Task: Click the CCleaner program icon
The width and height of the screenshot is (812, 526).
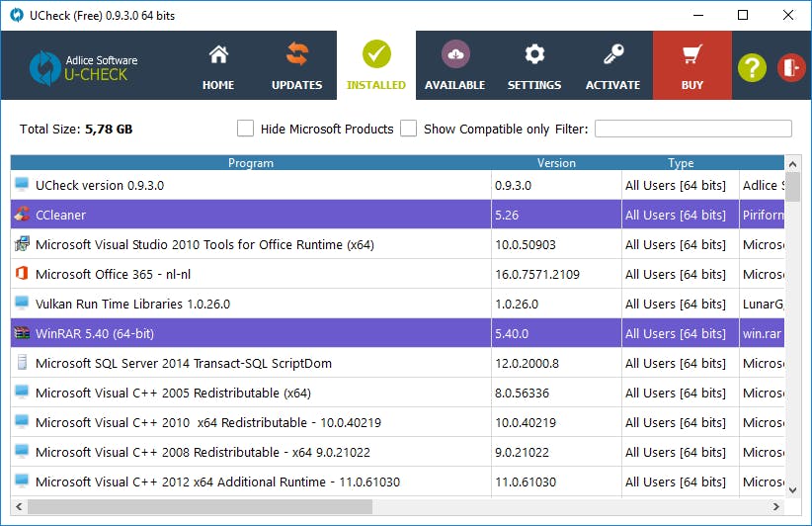Action: click(x=22, y=214)
